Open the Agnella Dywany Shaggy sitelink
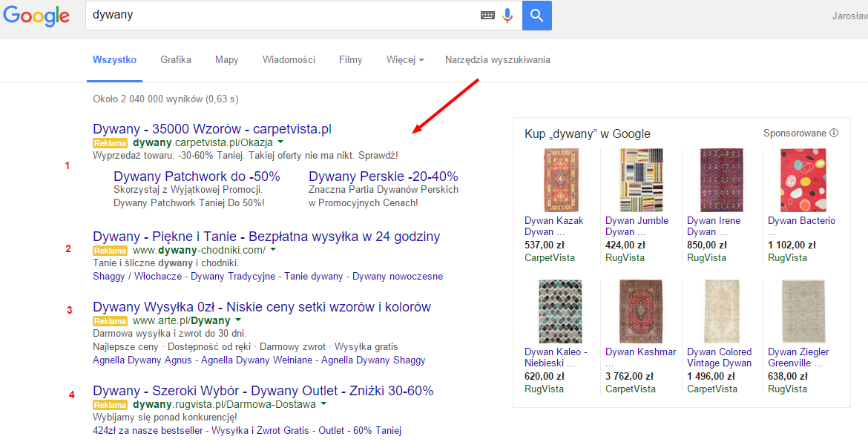 pyautogui.click(x=373, y=360)
